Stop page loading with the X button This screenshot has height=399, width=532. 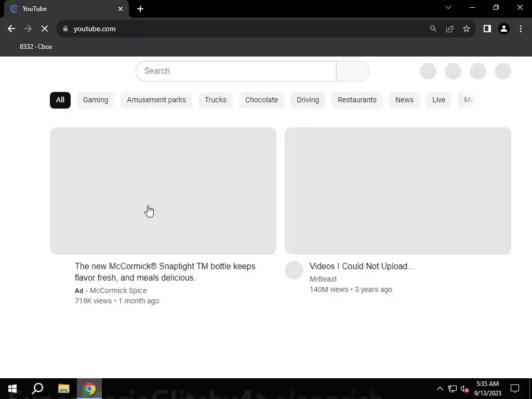pos(45,29)
